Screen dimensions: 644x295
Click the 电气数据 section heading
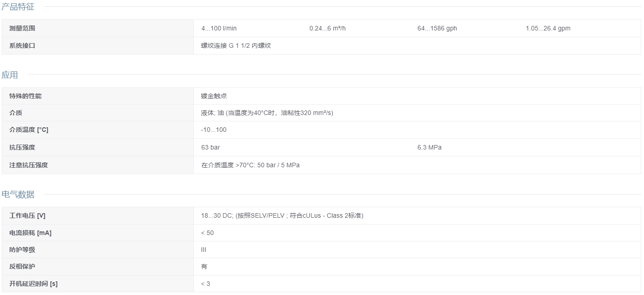click(x=18, y=195)
